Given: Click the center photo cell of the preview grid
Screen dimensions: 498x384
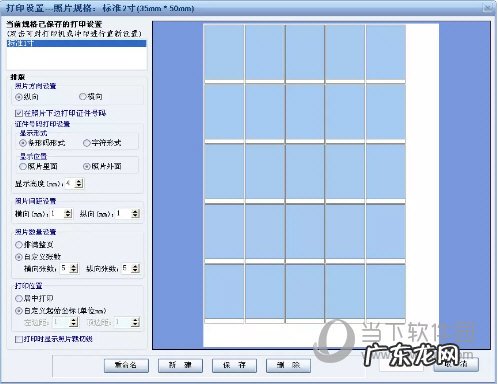Looking at the screenshot, I should click(305, 171).
